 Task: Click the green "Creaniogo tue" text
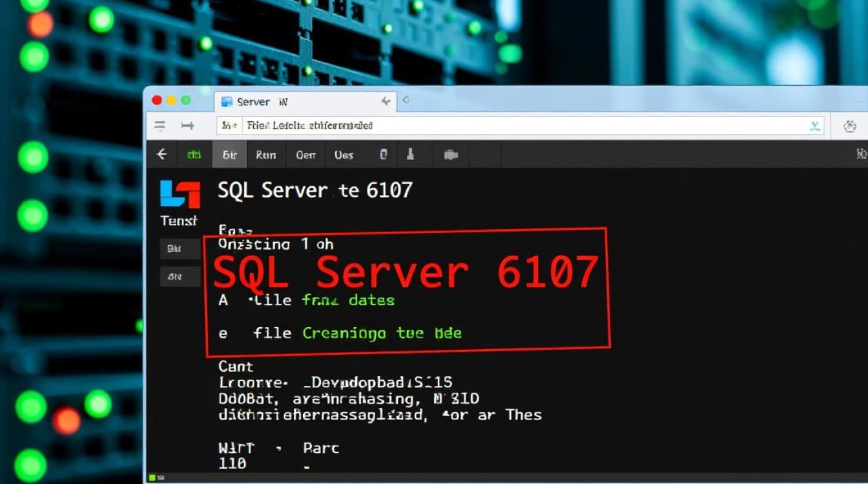pos(363,334)
